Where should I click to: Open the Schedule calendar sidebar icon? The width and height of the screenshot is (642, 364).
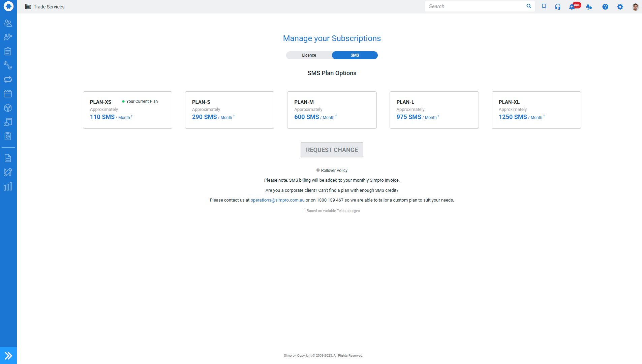coord(8,94)
